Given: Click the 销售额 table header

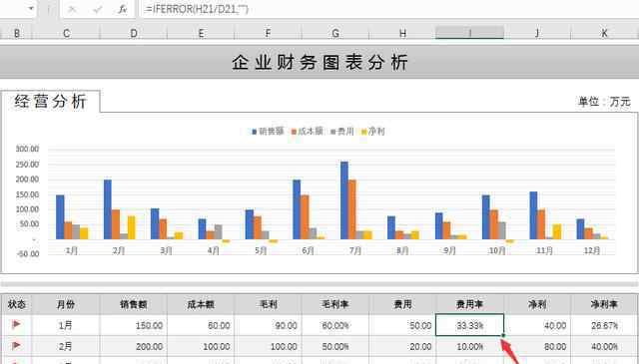Looking at the screenshot, I should coord(133,304).
